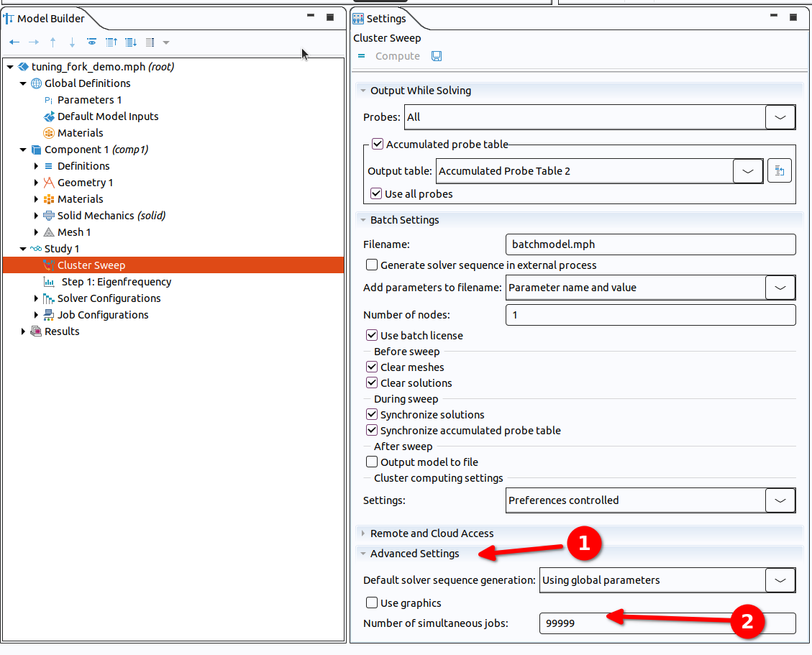The image size is (812, 655).
Task: Click the Mesh 1 icon
Action: point(49,232)
